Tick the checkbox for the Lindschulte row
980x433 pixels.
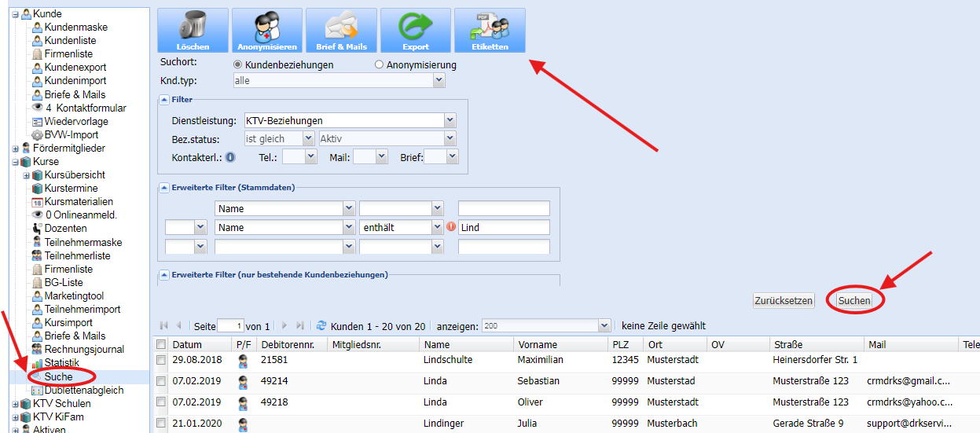click(161, 360)
